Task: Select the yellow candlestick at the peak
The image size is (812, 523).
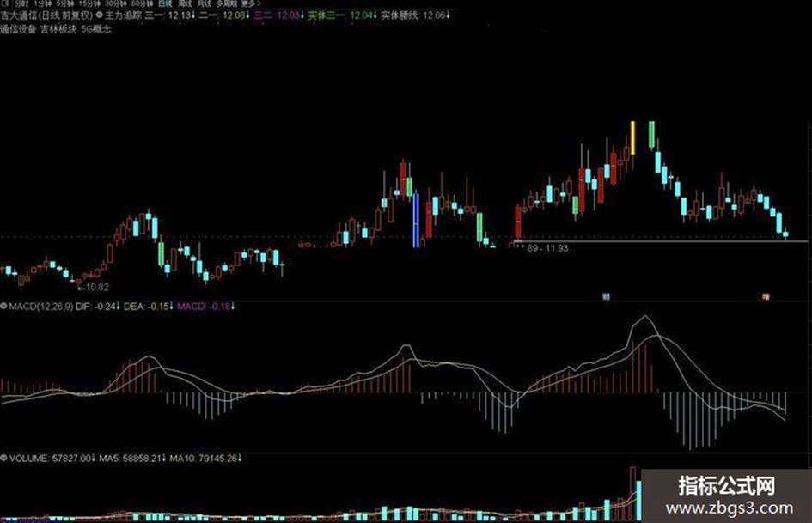Action: [632, 137]
